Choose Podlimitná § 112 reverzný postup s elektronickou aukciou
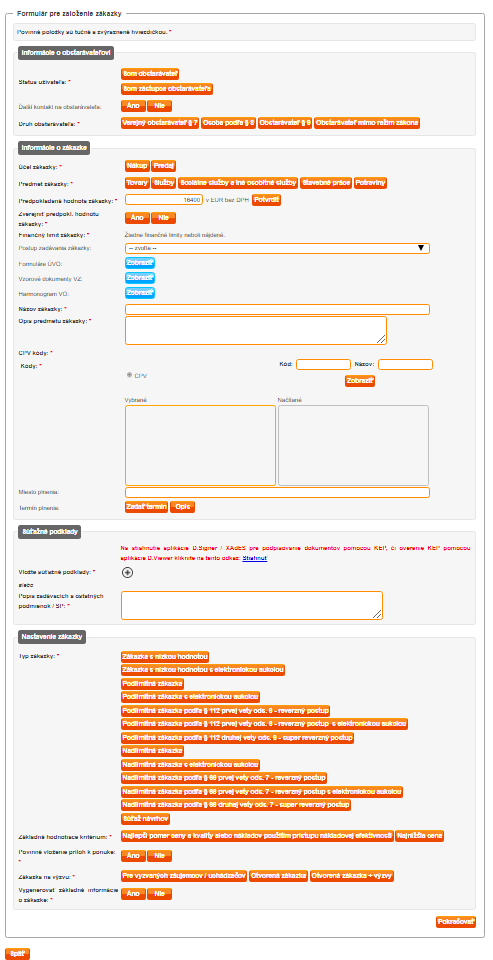 (265, 724)
